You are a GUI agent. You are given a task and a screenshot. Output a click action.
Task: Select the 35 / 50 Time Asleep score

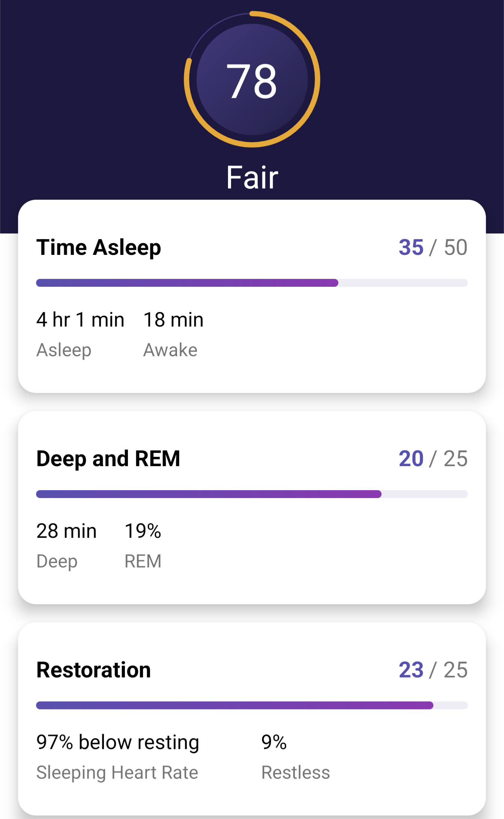pos(433,248)
